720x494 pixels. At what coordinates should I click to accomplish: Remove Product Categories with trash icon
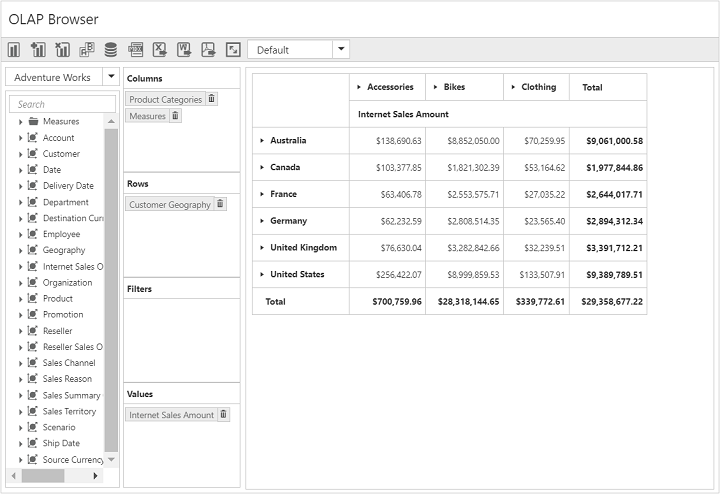point(212,99)
